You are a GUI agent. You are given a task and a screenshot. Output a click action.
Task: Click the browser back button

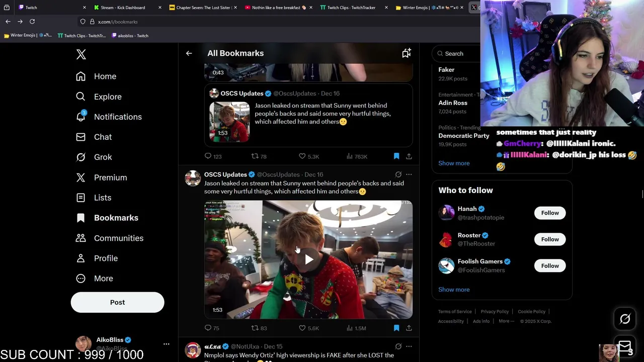coord(8,22)
